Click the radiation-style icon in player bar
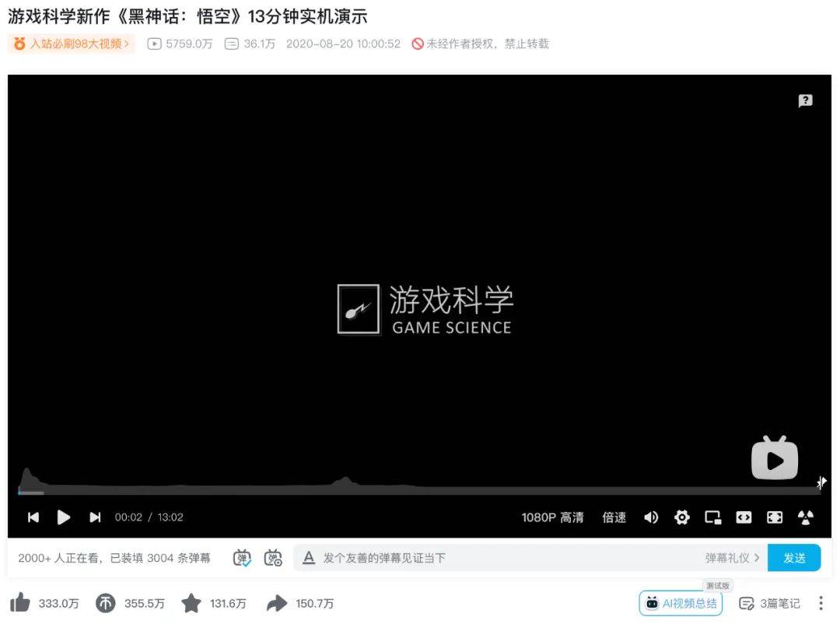 (805, 517)
